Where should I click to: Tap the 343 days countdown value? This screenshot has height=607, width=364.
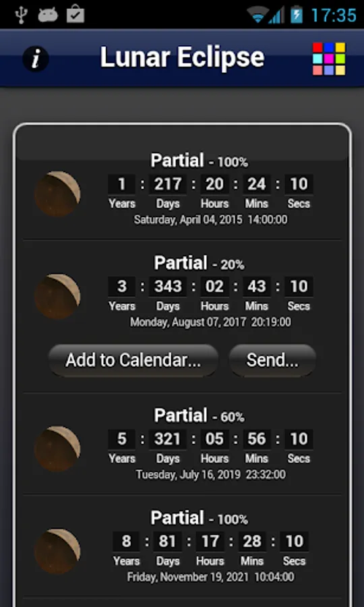[168, 287]
